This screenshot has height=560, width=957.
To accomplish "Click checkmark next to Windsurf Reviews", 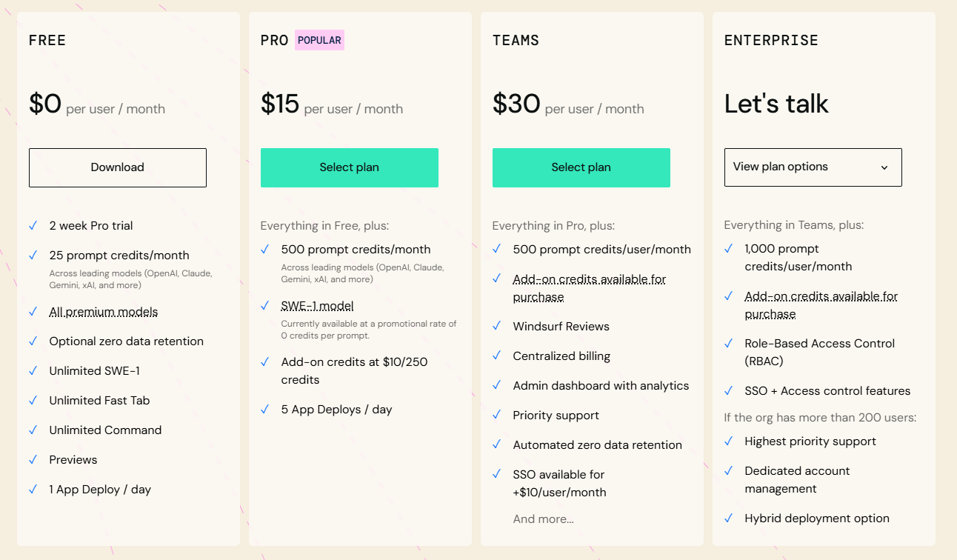I will tap(496, 326).
